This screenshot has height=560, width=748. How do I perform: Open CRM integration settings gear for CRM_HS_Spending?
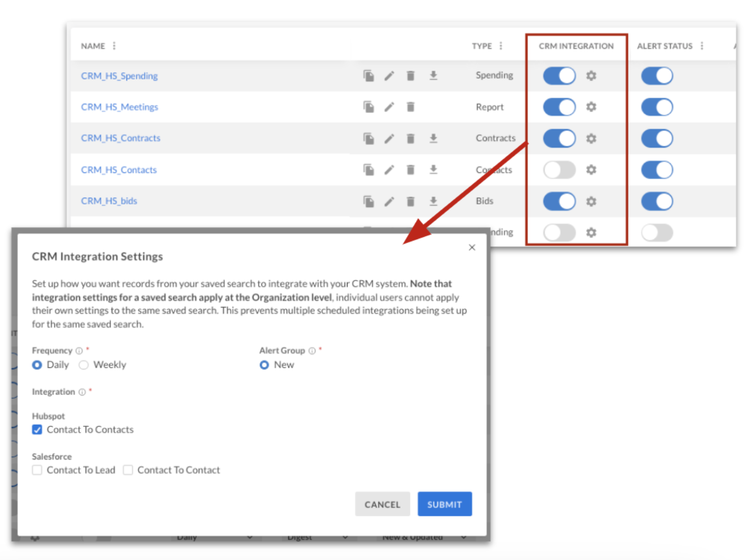tap(591, 76)
